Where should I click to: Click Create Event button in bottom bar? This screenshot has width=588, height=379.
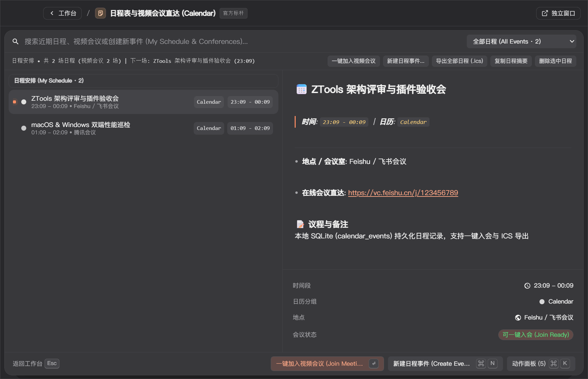pos(445,364)
